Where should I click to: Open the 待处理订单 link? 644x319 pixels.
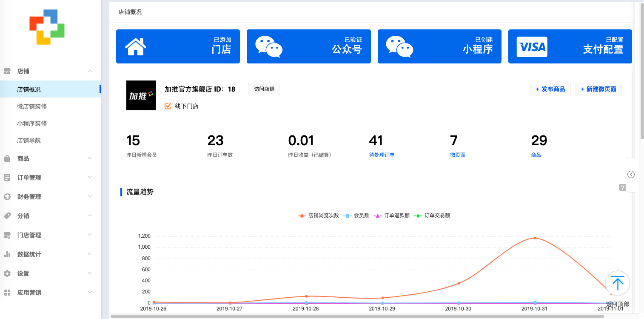point(382,155)
